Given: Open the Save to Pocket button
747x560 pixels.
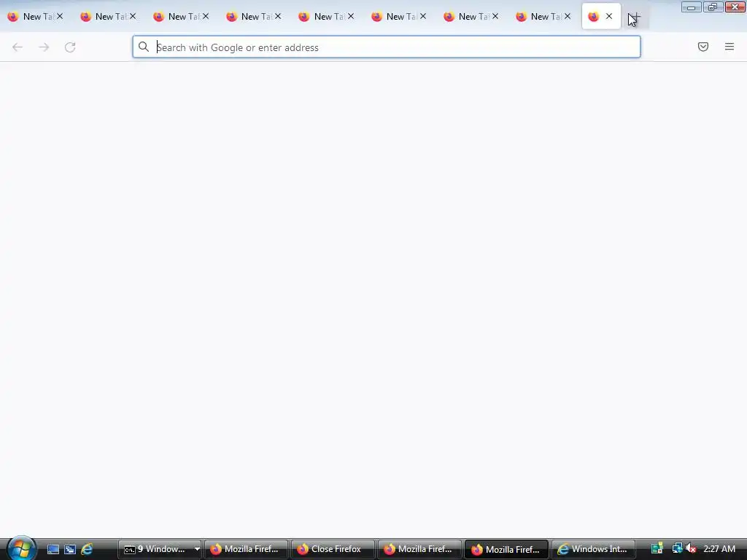Looking at the screenshot, I should tap(703, 47).
